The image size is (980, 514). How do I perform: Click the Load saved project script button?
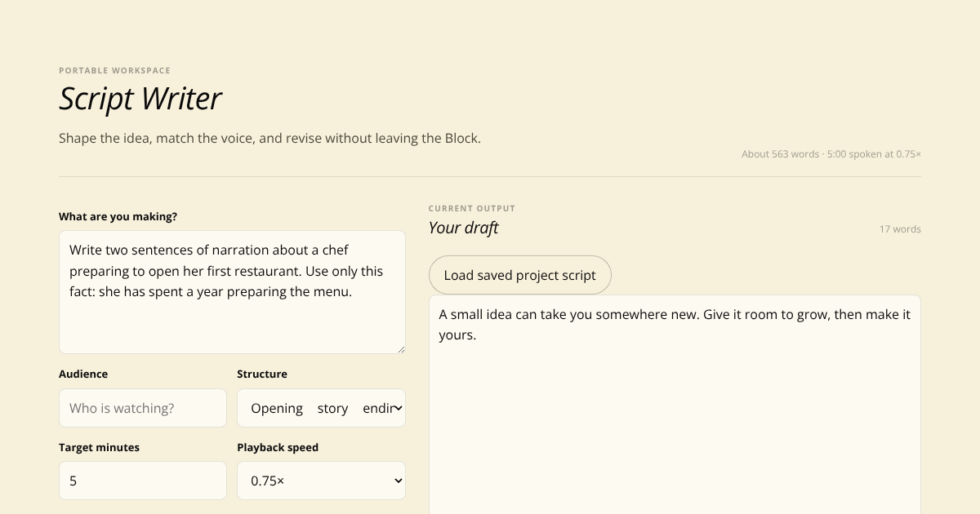click(x=520, y=275)
